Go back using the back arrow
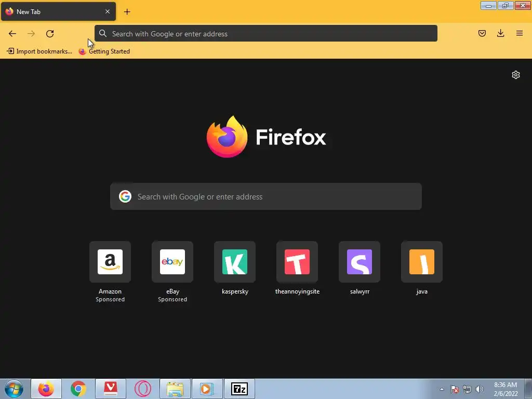 (12, 34)
